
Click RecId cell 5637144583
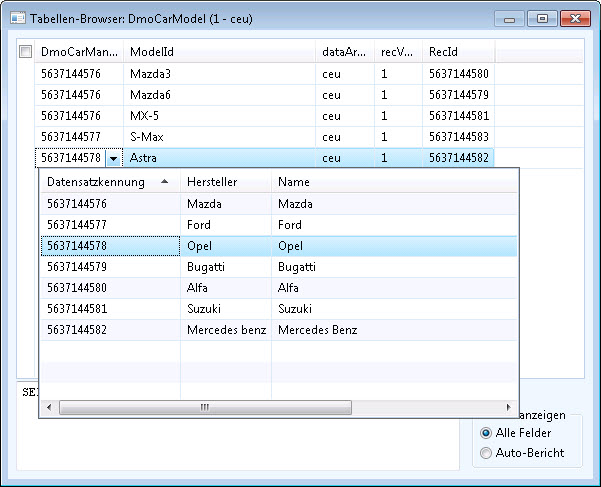coord(458,137)
